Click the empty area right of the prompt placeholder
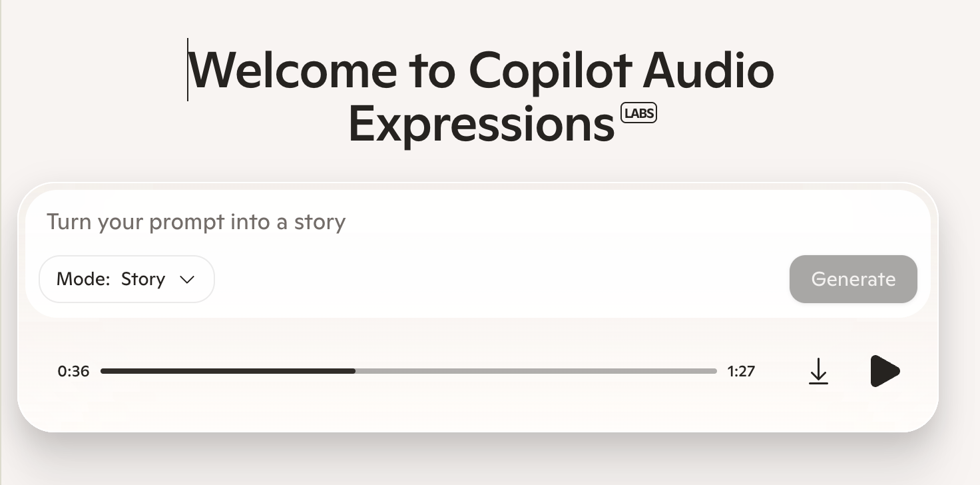Image resolution: width=980 pixels, height=485 pixels. point(599,222)
